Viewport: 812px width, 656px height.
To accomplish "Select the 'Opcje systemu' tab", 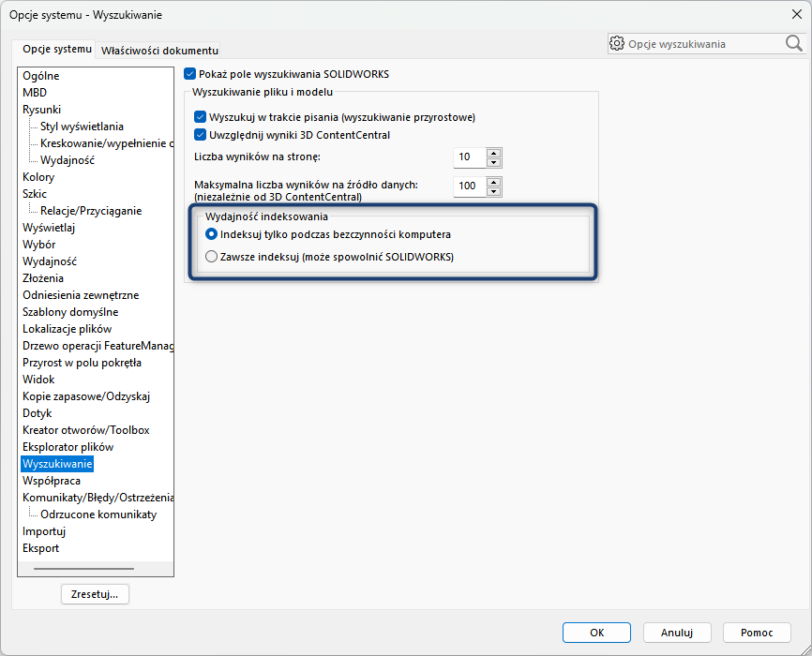I will tap(57, 49).
